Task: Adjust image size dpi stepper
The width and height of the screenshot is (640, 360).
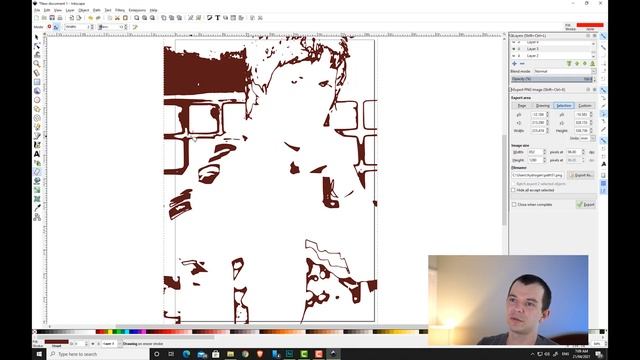Action: coord(583,152)
